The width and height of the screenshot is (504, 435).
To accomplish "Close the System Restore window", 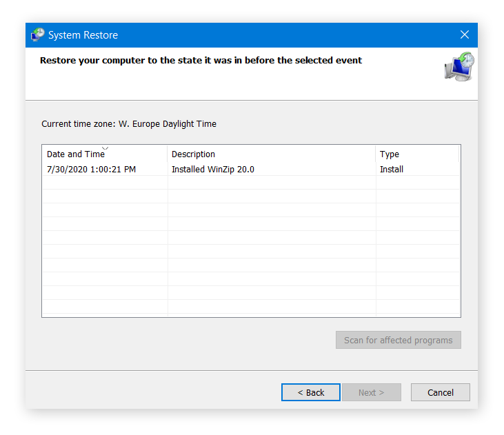I will (465, 34).
